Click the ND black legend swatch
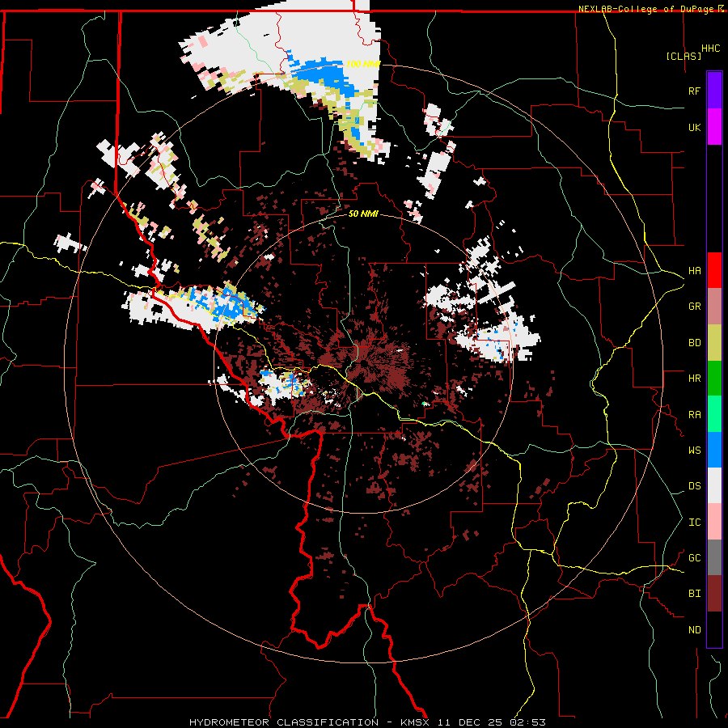The height and width of the screenshot is (728, 728). click(x=714, y=629)
